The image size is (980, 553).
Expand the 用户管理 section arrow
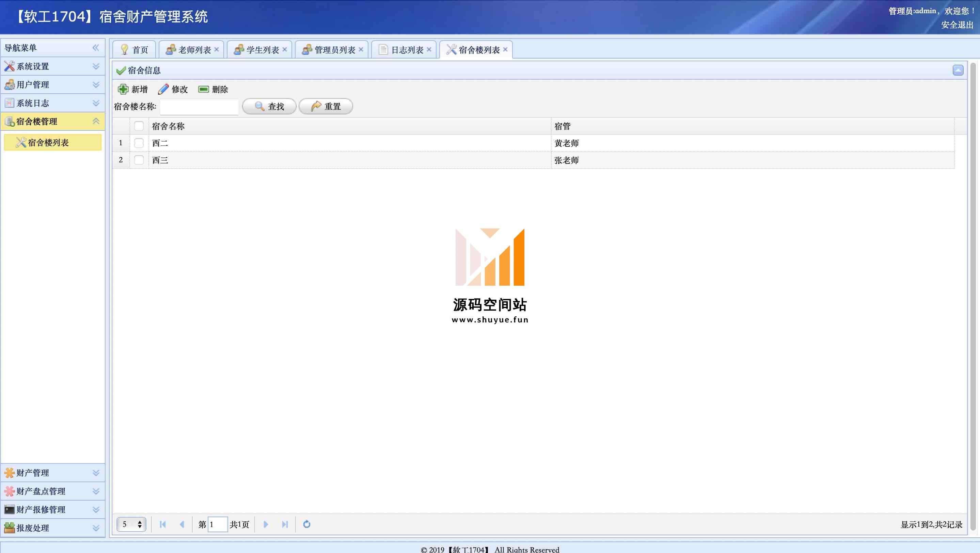pos(96,84)
